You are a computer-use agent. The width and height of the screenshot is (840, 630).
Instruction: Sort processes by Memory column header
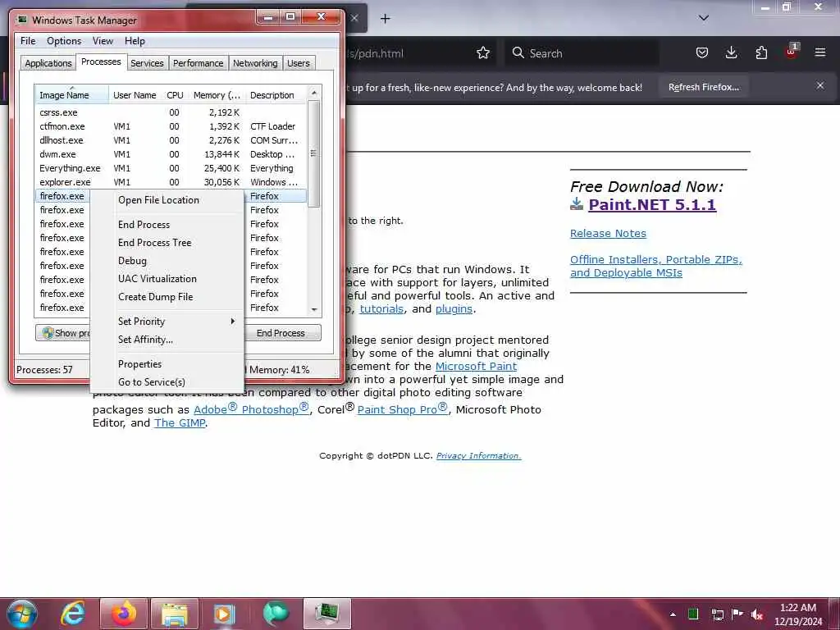tap(217, 95)
